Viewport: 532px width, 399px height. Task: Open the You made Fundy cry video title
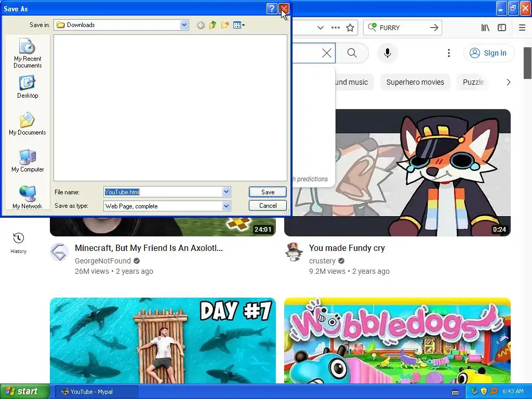[347, 248]
